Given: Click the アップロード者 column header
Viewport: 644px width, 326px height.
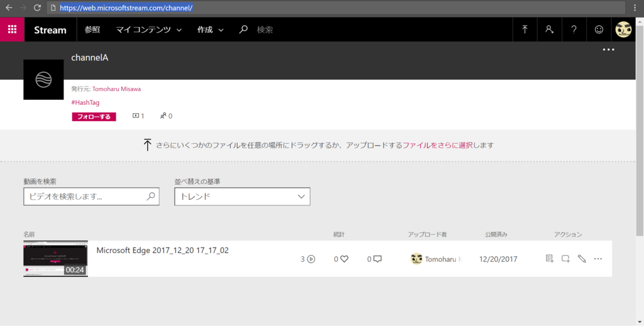Looking at the screenshot, I should coord(427,234).
